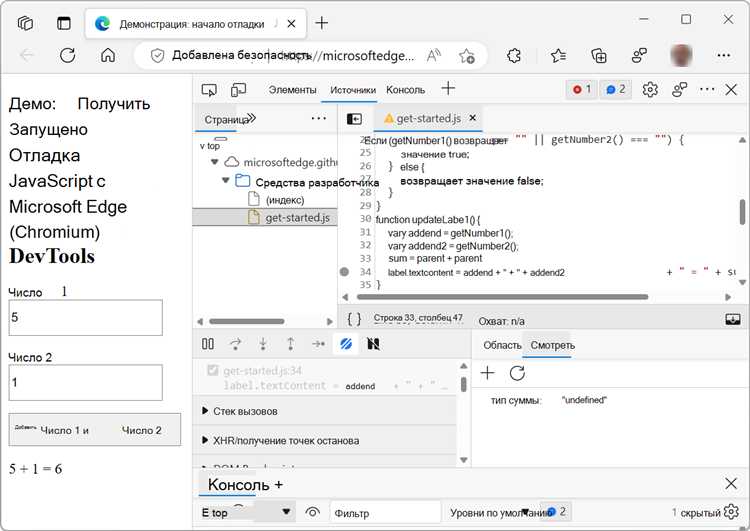Image resolution: width=750 pixels, height=531 pixels.
Task: Hide the navigator sidebar
Action: (354, 119)
